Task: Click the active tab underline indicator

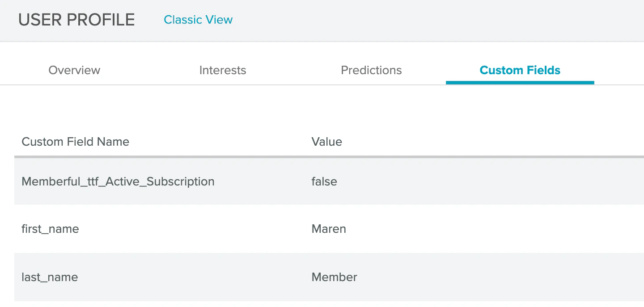Action: pos(520,82)
